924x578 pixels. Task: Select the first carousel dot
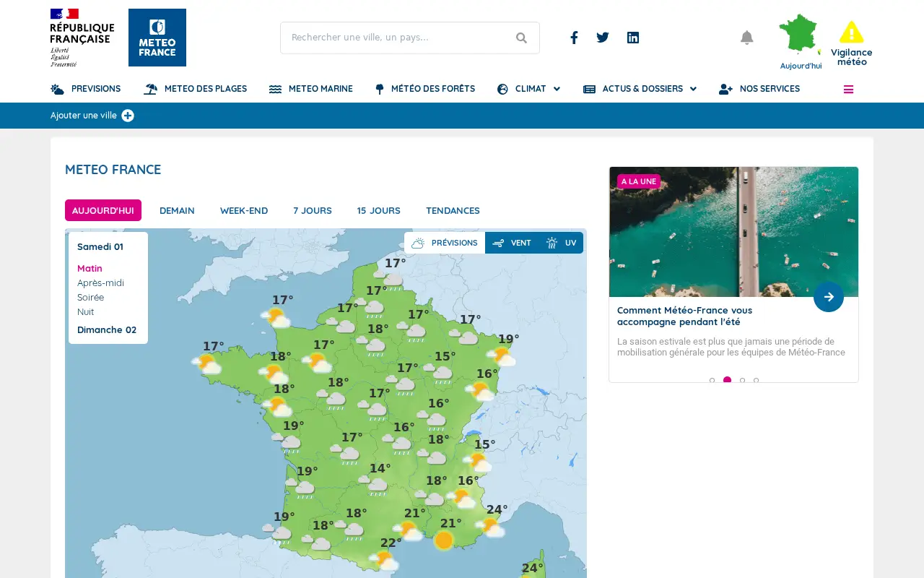point(712,380)
